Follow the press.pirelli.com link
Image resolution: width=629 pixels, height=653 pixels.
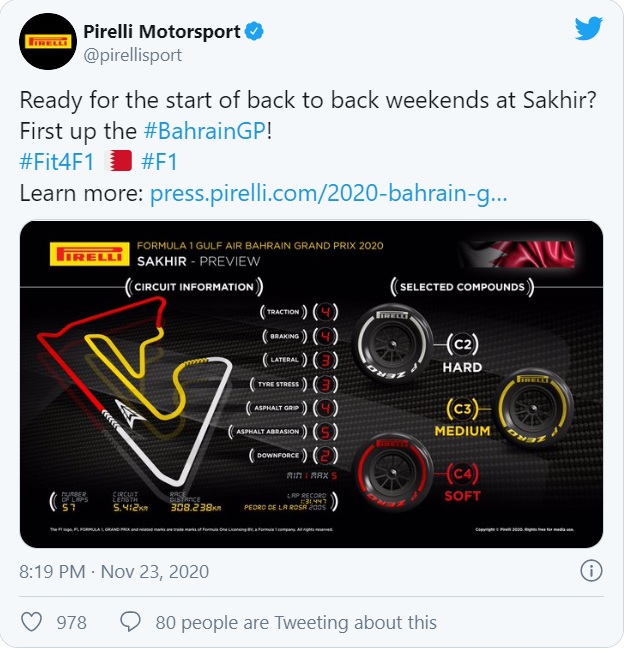pos(328,194)
